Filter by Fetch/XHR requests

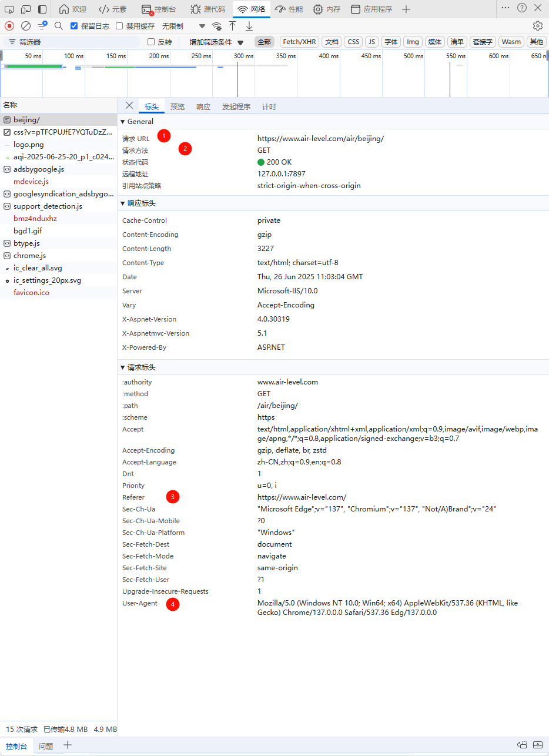click(x=299, y=42)
